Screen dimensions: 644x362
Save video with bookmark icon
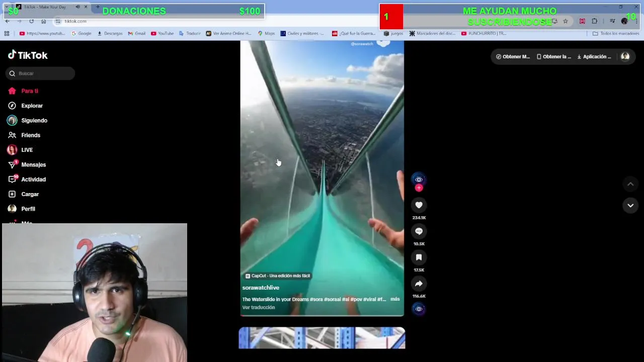419,257
